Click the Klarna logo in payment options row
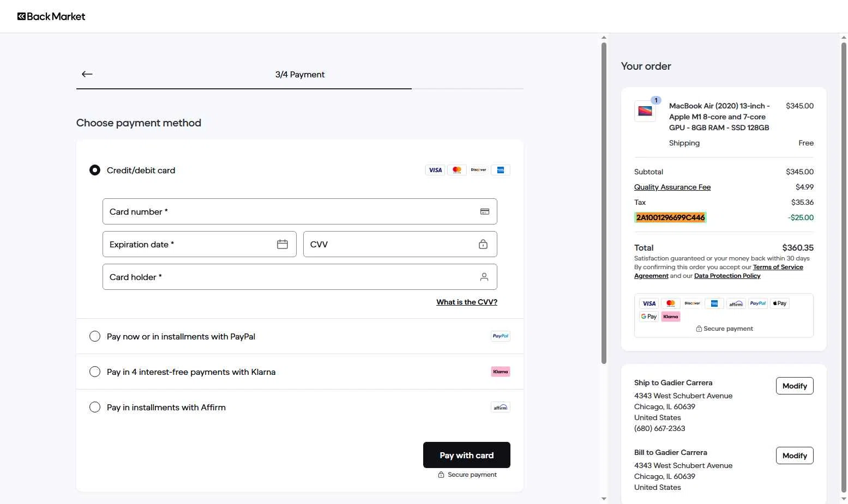The image size is (848, 504). (x=501, y=372)
